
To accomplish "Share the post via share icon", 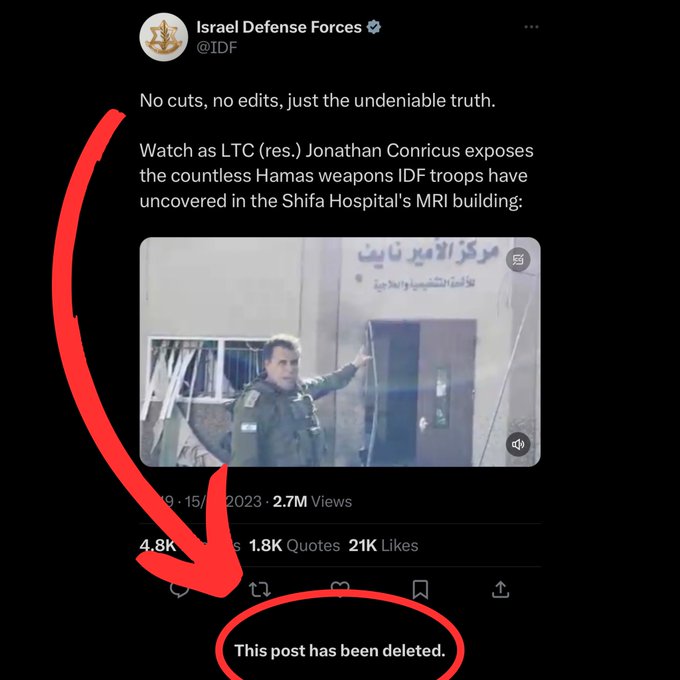I will [x=500, y=589].
